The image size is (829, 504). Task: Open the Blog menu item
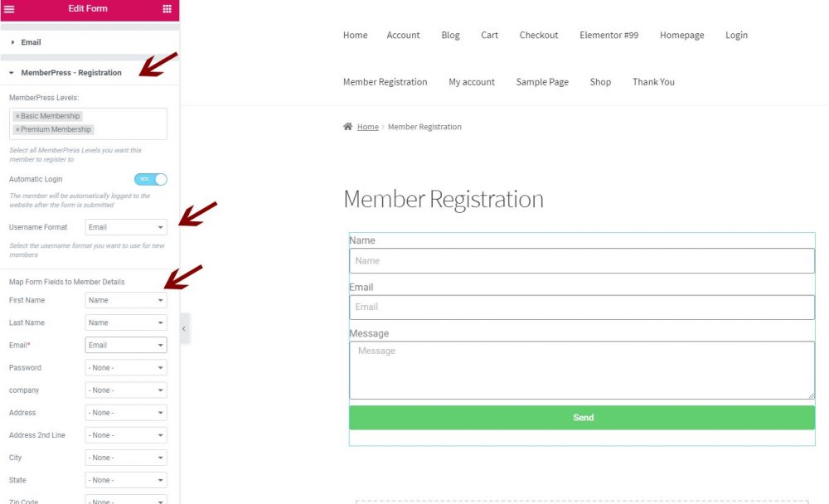tap(450, 36)
